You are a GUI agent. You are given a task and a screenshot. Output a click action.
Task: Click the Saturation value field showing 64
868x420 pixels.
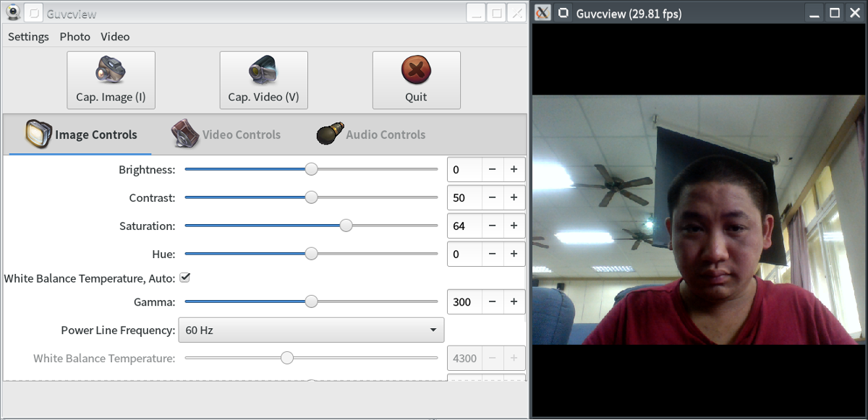coord(464,226)
